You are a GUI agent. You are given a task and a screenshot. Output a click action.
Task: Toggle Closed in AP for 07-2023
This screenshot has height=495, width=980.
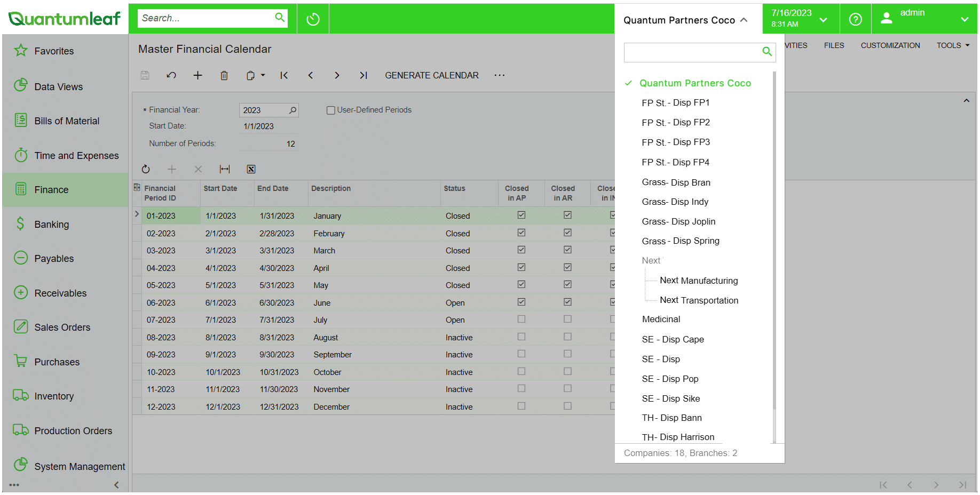pyautogui.click(x=521, y=319)
